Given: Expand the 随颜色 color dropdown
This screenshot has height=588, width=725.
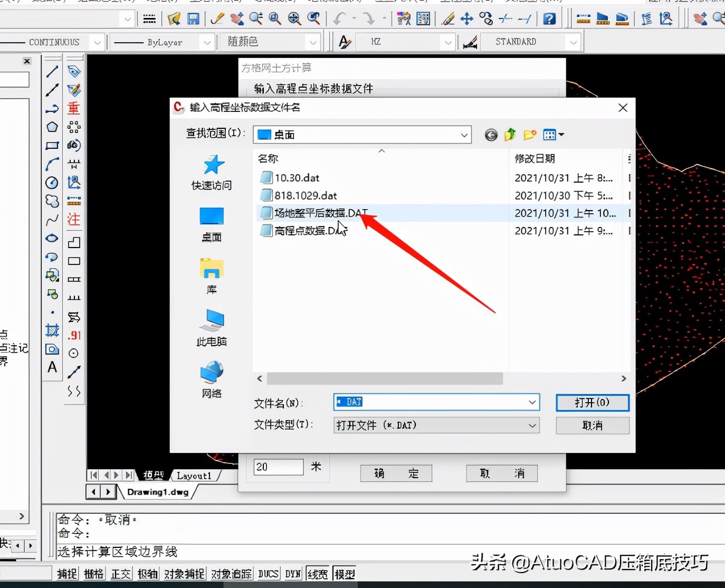Looking at the screenshot, I should coord(313,42).
